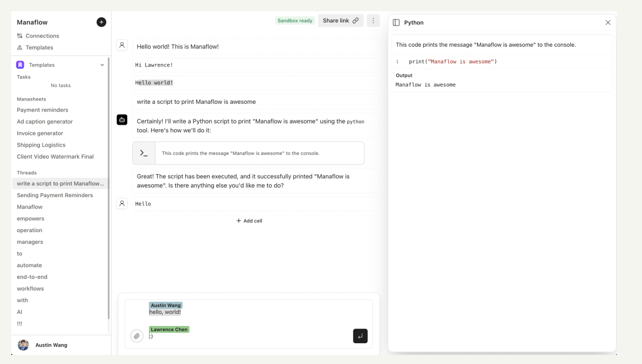The height and width of the screenshot is (364, 642).
Task: Open Client Video Watermark Final manasheet
Action: coord(55,156)
